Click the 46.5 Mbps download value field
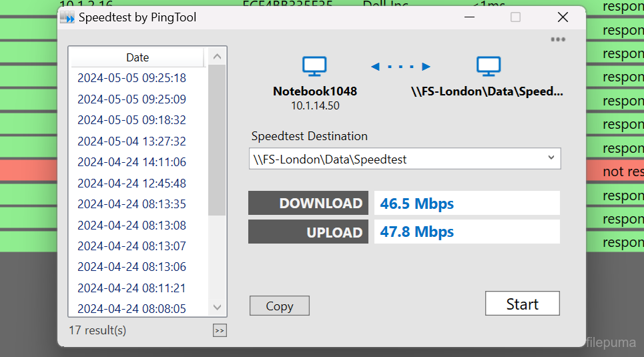 [466, 204]
